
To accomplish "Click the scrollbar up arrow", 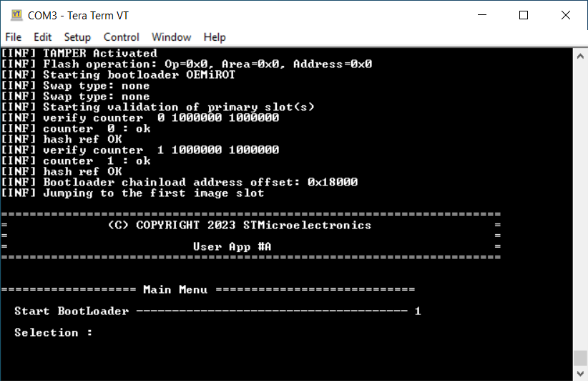I will [x=580, y=57].
